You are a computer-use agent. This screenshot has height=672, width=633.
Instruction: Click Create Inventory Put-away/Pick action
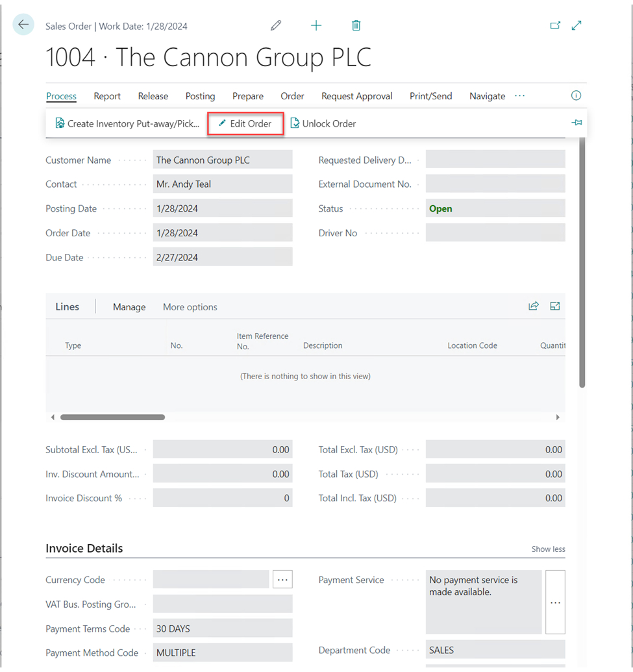(x=127, y=123)
